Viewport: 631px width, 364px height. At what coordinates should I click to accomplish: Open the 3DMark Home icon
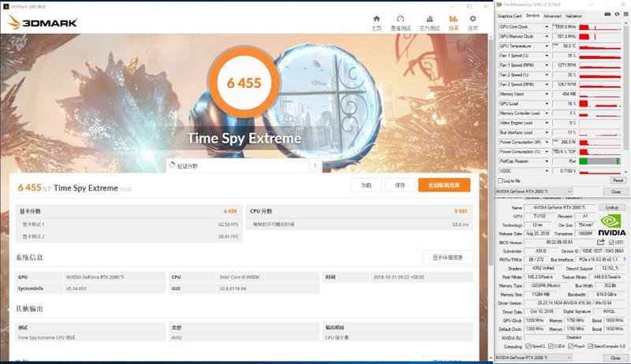pos(376,19)
